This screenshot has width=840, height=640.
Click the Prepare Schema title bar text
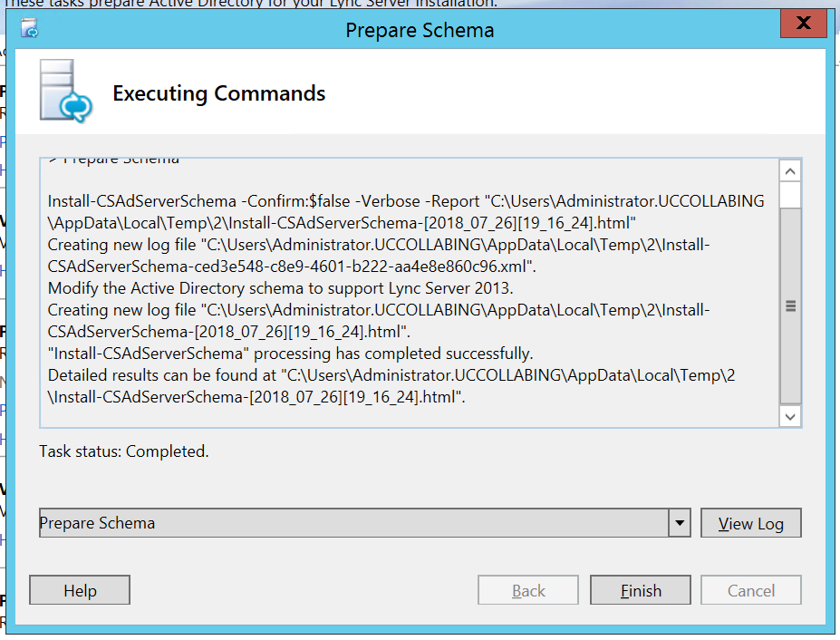click(420, 30)
